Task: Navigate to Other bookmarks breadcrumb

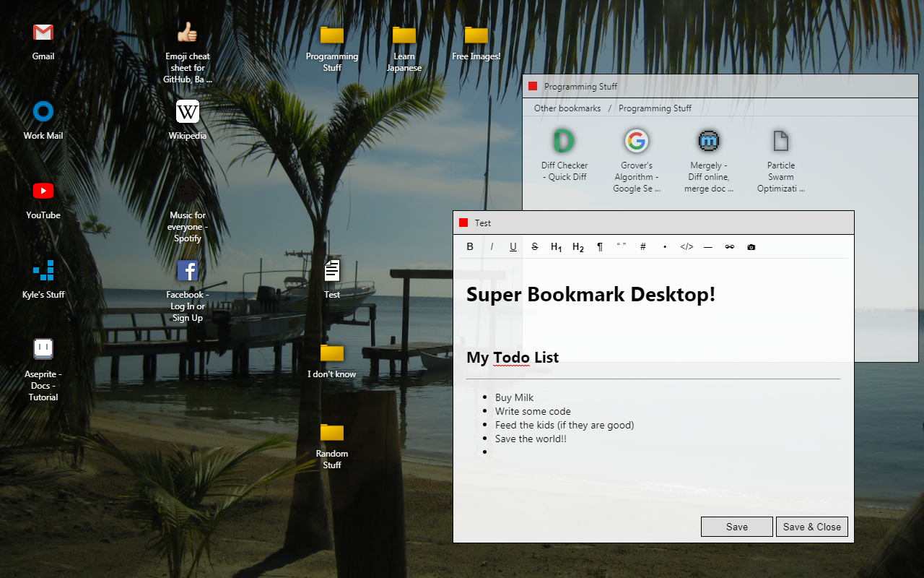Action: tap(567, 108)
